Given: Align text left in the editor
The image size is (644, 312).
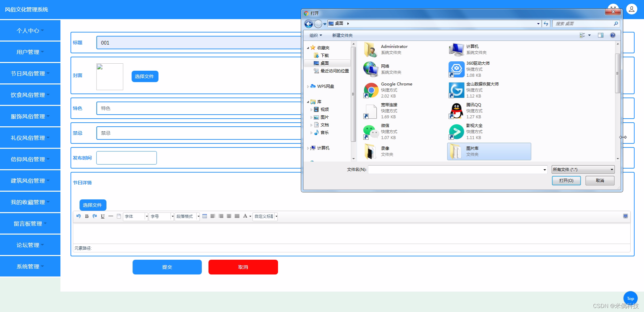Looking at the screenshot, I should [213, 216].
